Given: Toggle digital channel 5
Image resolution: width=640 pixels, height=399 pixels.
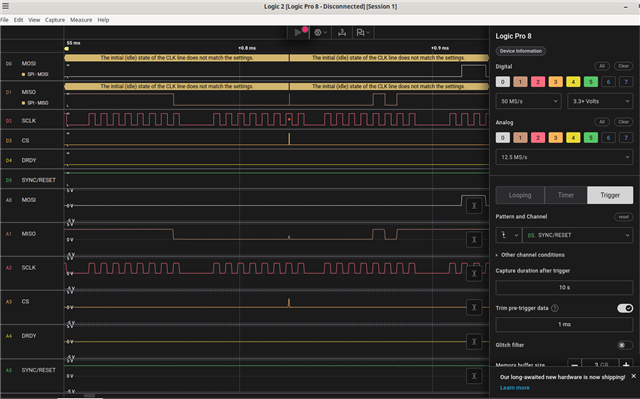Looking at the screenshot, I should (591, 82).
